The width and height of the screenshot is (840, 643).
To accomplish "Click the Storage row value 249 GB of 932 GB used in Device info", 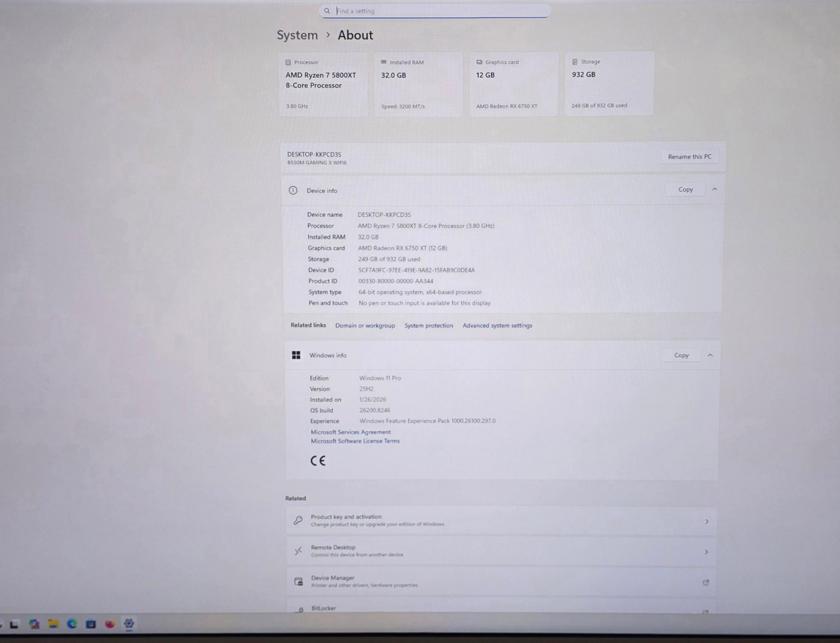I will coord(389,259).
